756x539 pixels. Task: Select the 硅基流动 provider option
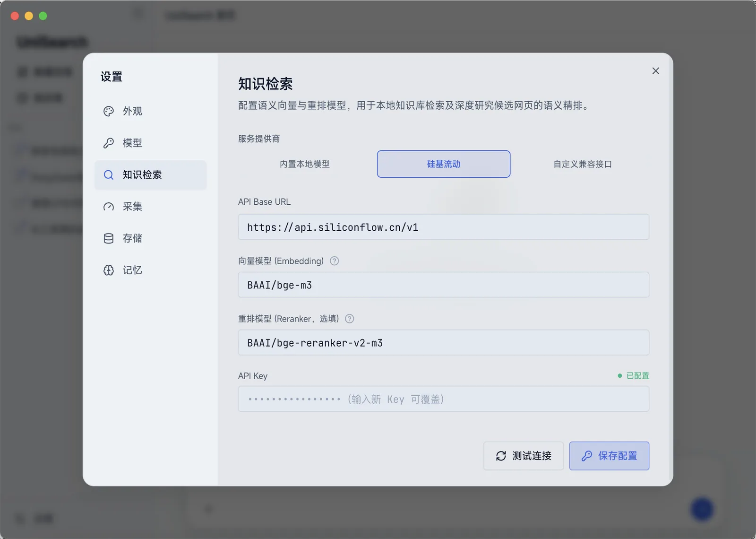pos(444,164)
